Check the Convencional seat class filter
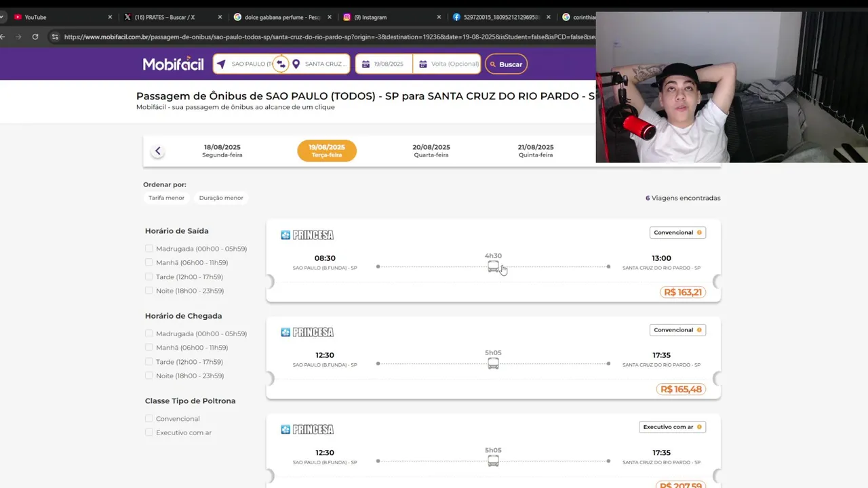The image size is (868, 488). click(149, 419)
